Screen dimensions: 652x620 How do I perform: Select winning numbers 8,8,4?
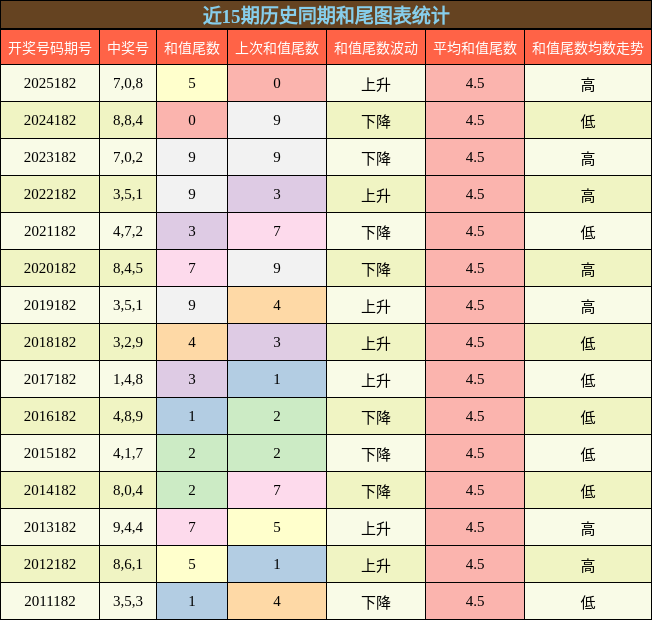point(128,120)
